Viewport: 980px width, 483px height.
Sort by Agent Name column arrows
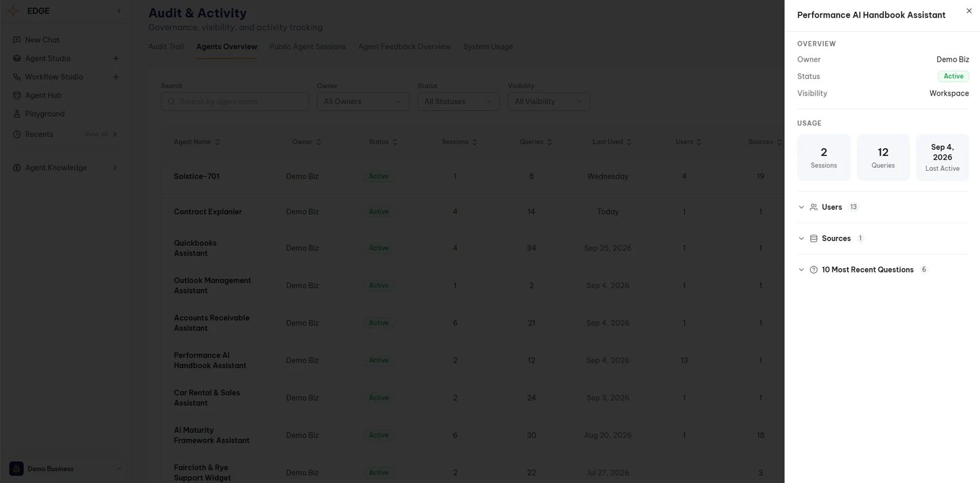point(217,142)
